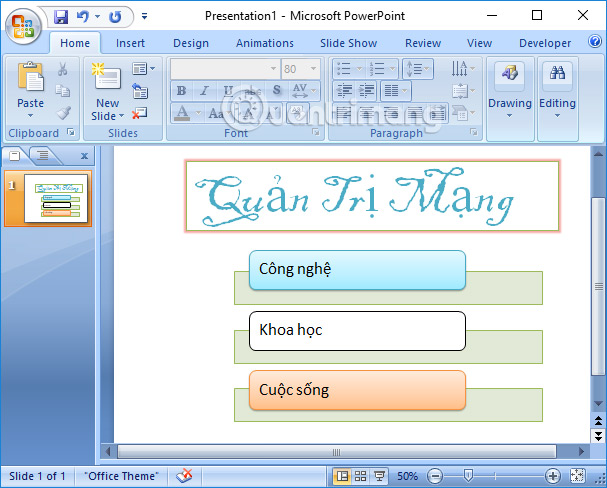This screenshot has width=607, height=488.
Task: Start Slide Show from status bar
Action: [x=379, y=476]
